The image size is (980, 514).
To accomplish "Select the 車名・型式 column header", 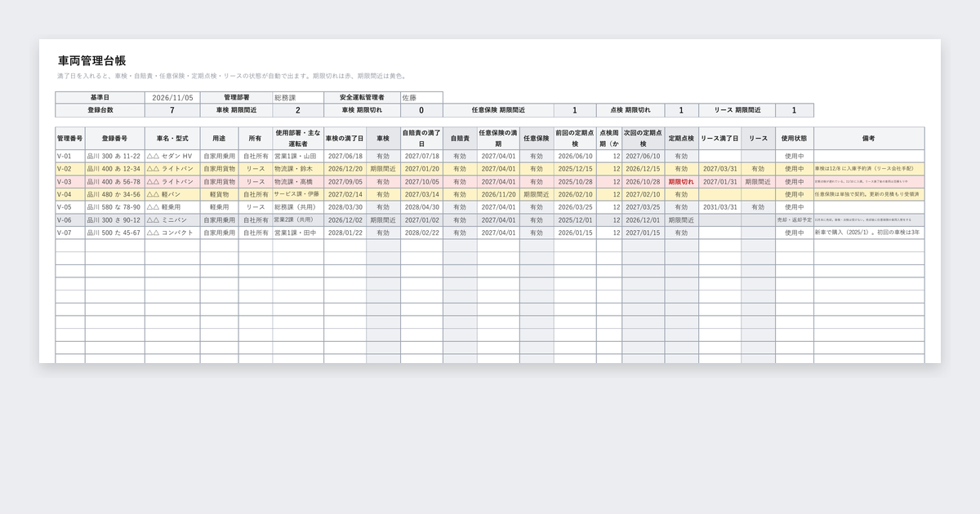I will tap(173, 139).
